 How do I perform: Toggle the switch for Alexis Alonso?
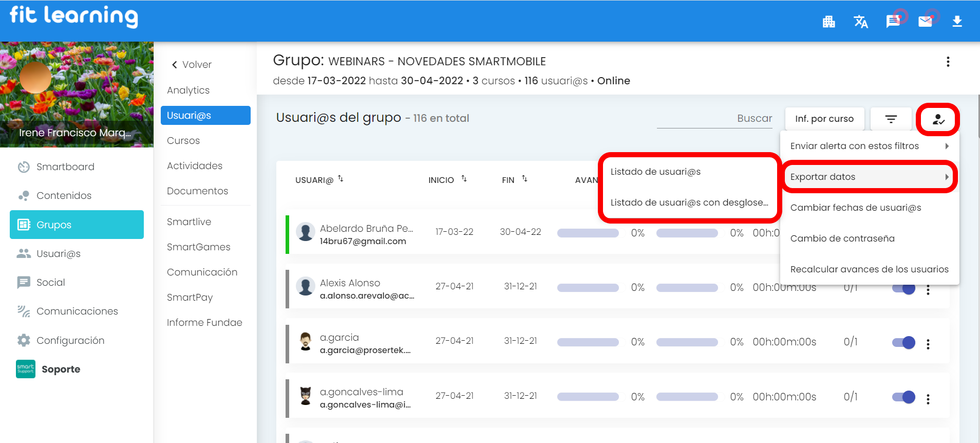[x=903, y=288]
